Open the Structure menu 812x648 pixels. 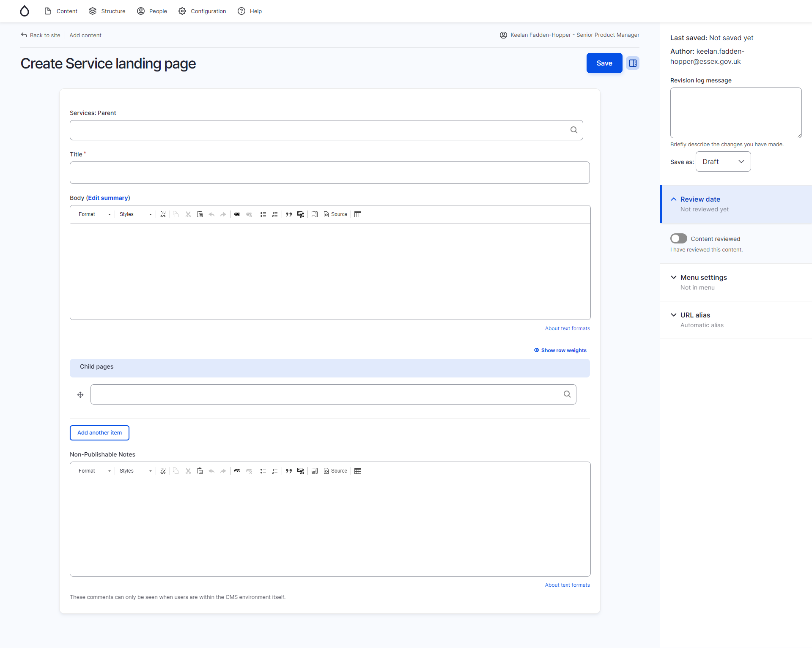click(107, 11)
